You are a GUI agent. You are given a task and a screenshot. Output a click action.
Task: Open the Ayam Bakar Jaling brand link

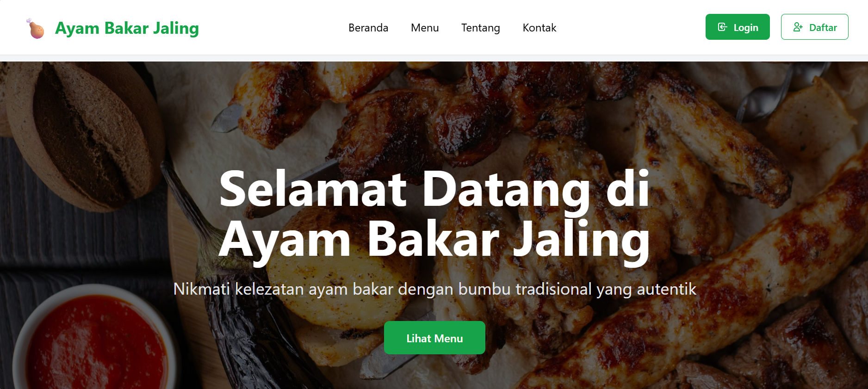coord(127,28)
